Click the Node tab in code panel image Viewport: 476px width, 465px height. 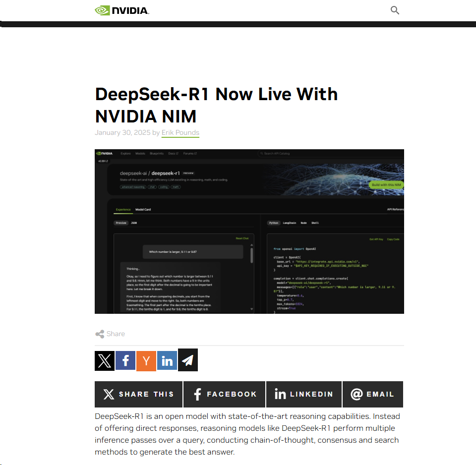[303, 223]
